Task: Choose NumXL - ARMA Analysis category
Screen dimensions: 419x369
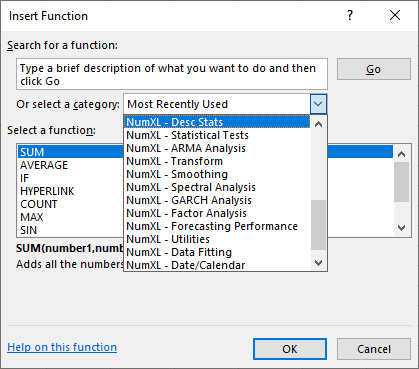Action: (218, 148)
